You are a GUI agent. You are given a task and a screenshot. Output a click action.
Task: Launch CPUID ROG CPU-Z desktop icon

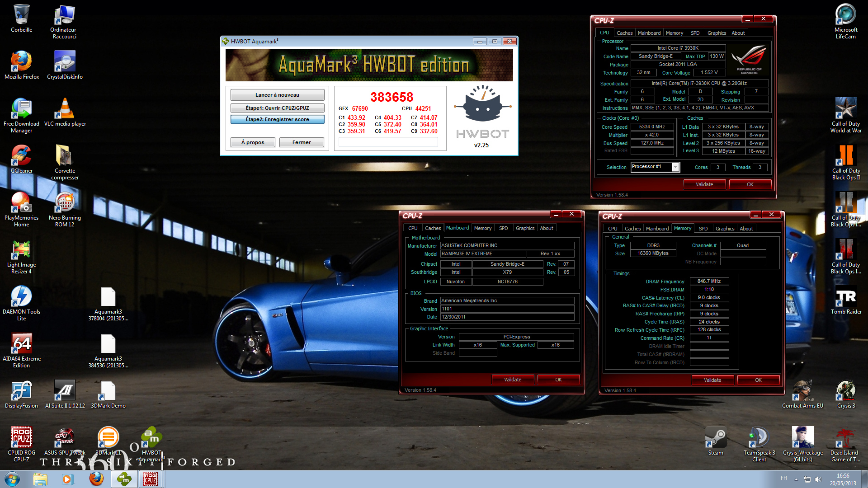(21, 444)
